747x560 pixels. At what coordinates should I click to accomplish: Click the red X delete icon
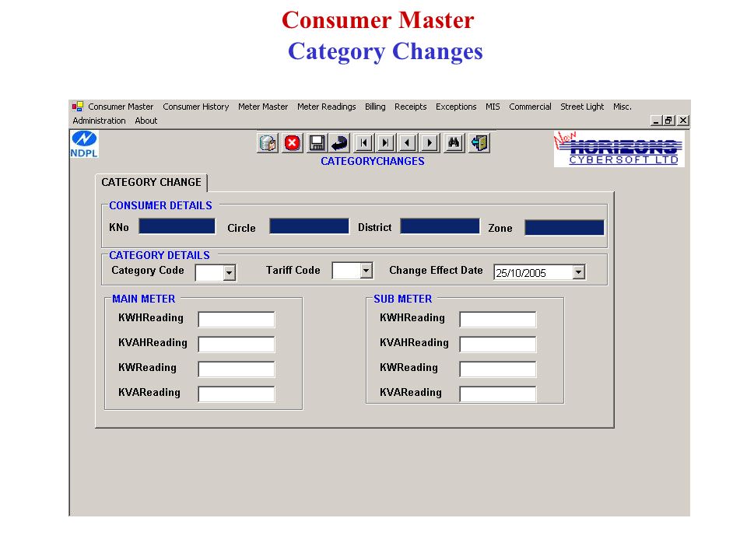pyautogui.click(x=292, y=143)
